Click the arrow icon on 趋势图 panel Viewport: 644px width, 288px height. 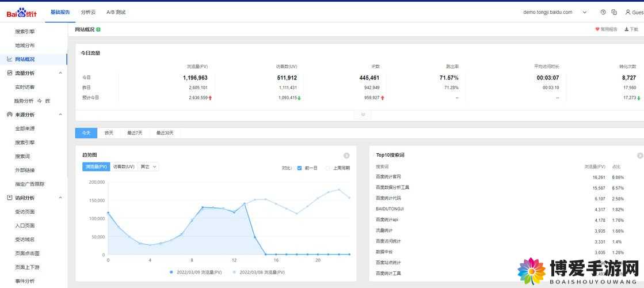346,156
